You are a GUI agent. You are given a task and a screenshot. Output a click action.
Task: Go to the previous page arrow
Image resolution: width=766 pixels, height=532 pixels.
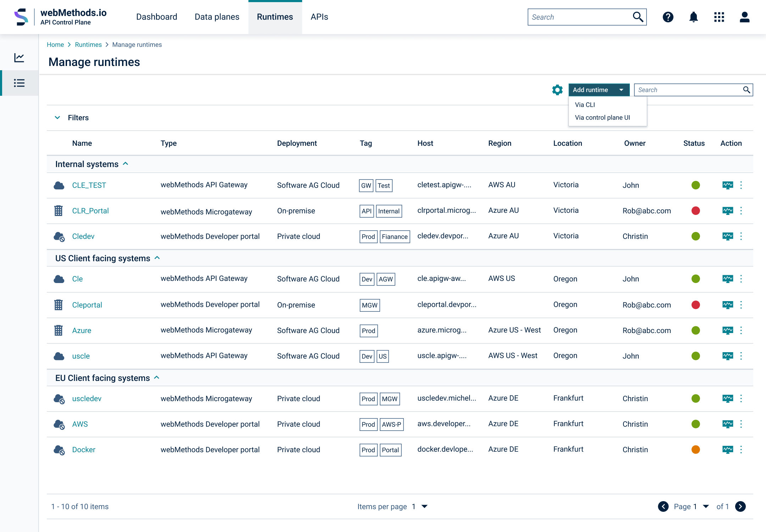[663, 506]
